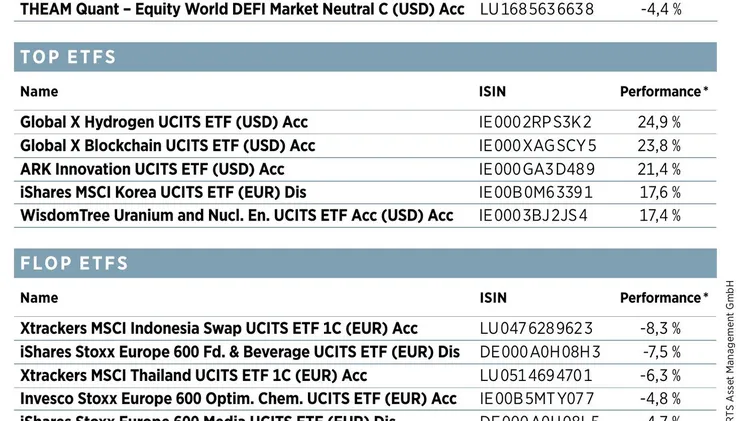Viewport: 750px width, 421px height.
Task: Click the ISIN column header in Flop ETFs
Action: pyautogui.click(x=492, y=298)
